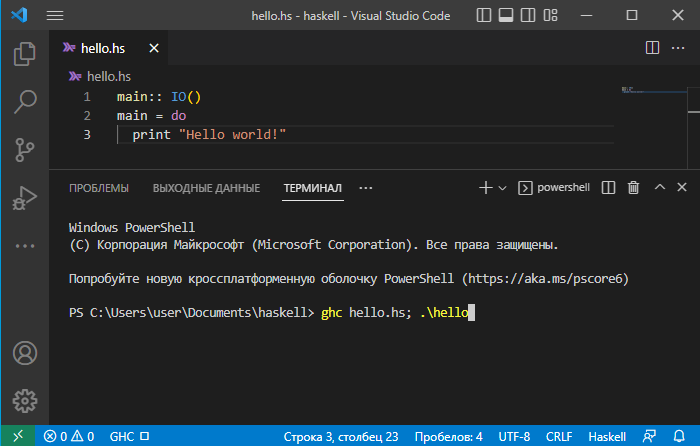Click the "Hello world!" string in editor
The height and width of the screenshot is (446, 700).
click(x=232, y=135)
